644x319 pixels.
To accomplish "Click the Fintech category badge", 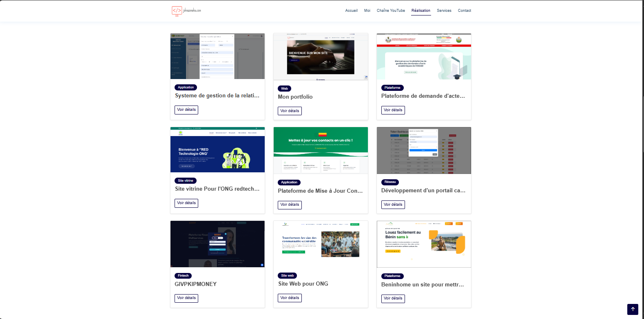I will pos(183,276).
